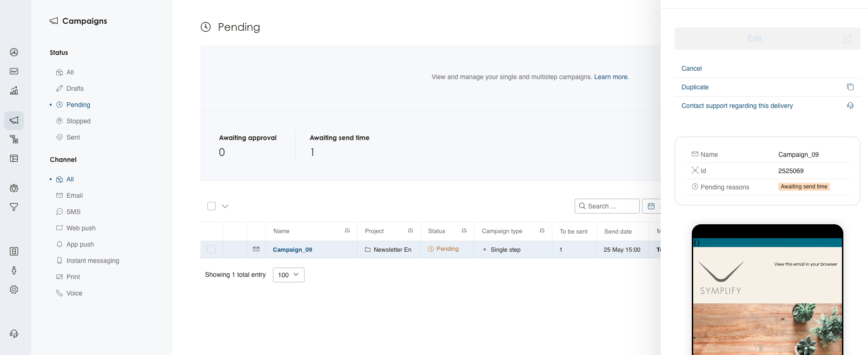This screenshot has width=868, height=355.
Task: Check the Campaign_09 row checkbox
Action: click(x=212, y=249)
